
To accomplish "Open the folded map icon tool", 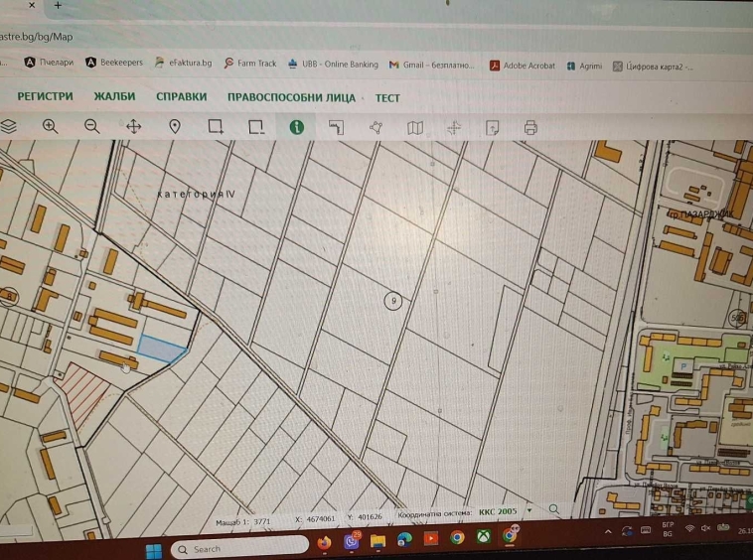I will (x=415, y=128).
